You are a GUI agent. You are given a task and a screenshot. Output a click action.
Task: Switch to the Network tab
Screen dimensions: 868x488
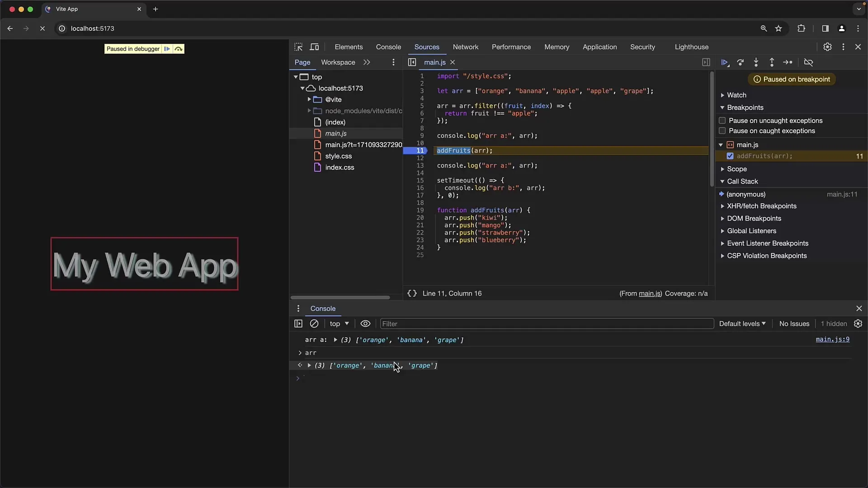click(465, 47)
